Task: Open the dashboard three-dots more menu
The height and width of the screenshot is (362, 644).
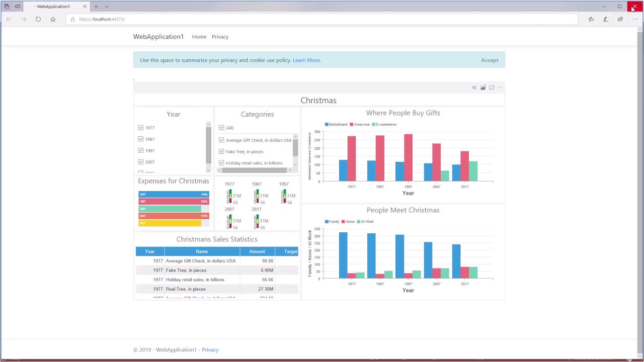Action: [500, 87]
